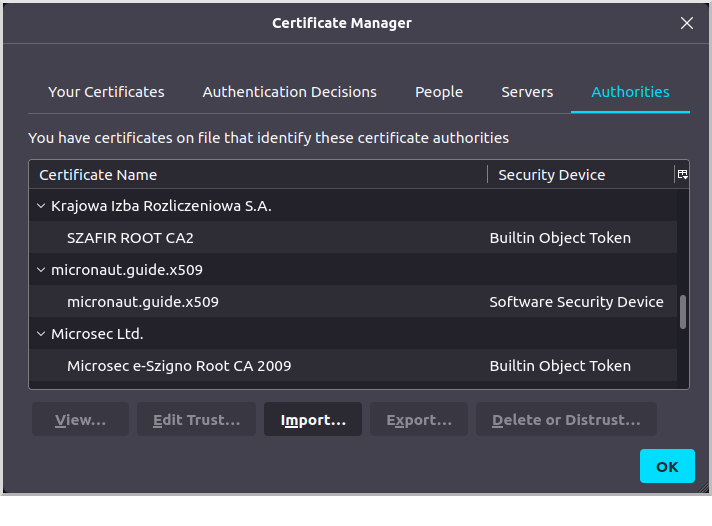Select the Servers tab
Screen dimensions: 712x526
coord(527,92)
